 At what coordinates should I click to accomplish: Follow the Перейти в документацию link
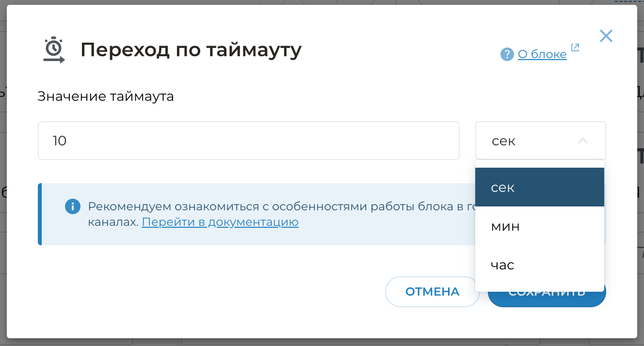pos(220,222)
